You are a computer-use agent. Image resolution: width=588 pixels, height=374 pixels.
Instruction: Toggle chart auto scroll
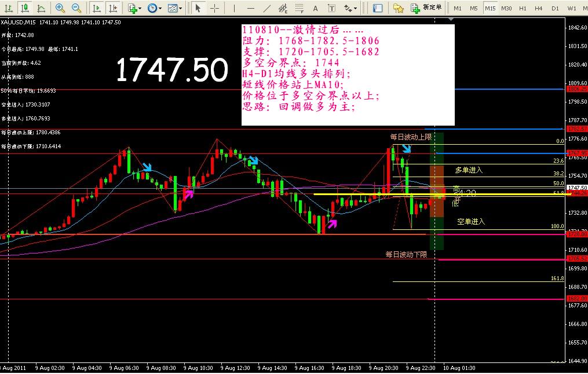[96, 8]
